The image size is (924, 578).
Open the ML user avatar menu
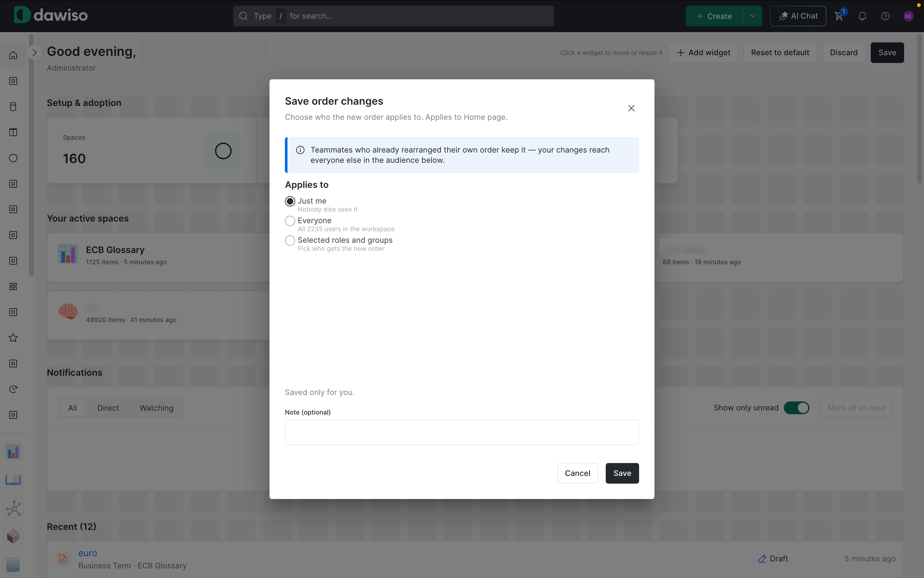(x=908, y=16)
